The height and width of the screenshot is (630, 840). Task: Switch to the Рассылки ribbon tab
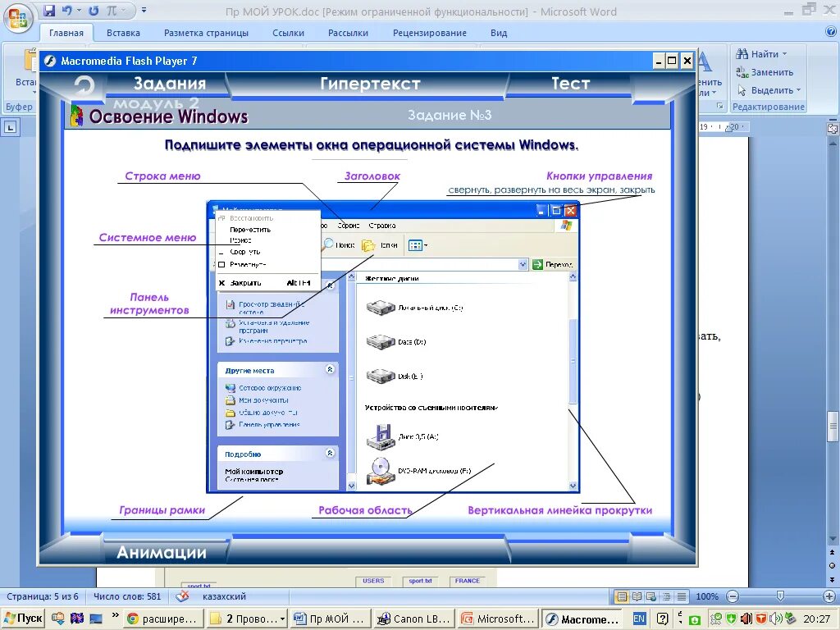click(x=348, y=33)
